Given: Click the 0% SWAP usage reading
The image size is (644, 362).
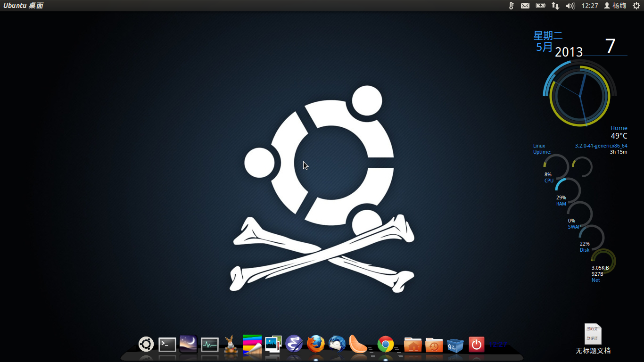Looking at the screenshot, I should pos(571,221).
